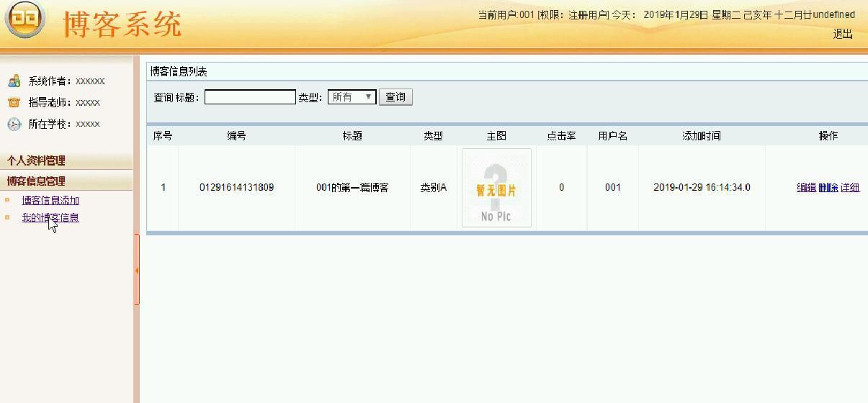868x403 pixels.
Task: Expand 博客信息管理 menu section
Action: pos(36,181)
